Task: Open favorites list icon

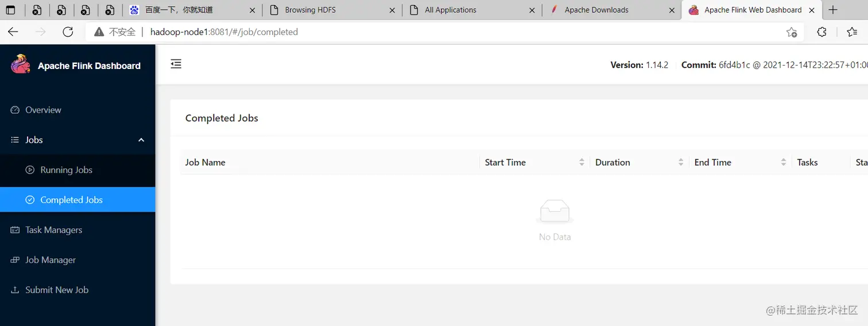Action: click(852, 32)
